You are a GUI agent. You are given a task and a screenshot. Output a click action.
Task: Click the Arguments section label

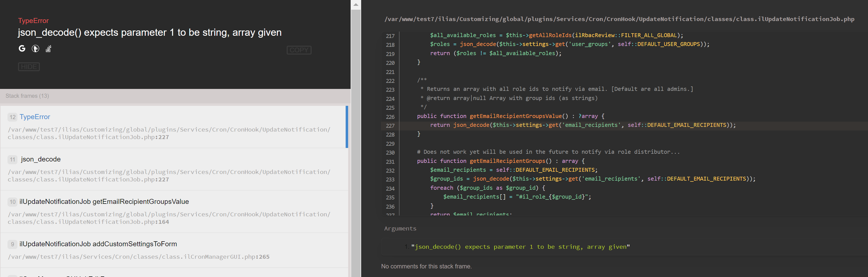[400, 229]
